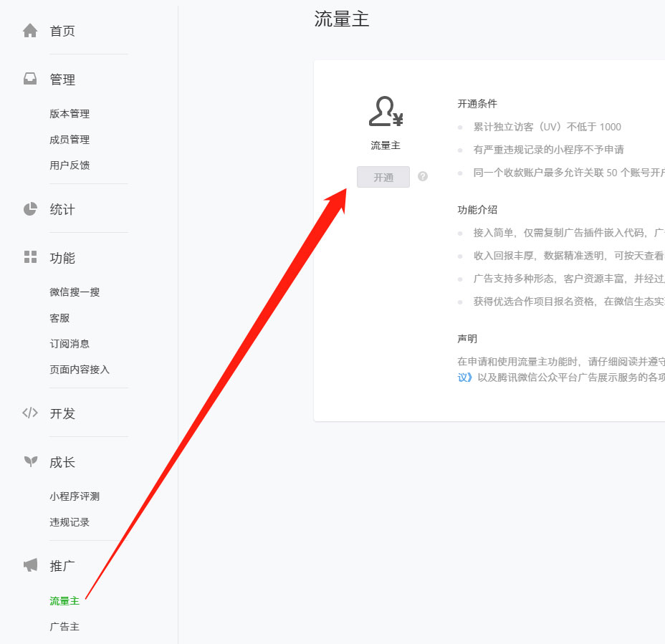Open the help tooltip beside 开通 button
This screenshot has height=644, width=665.
(422, 176)
